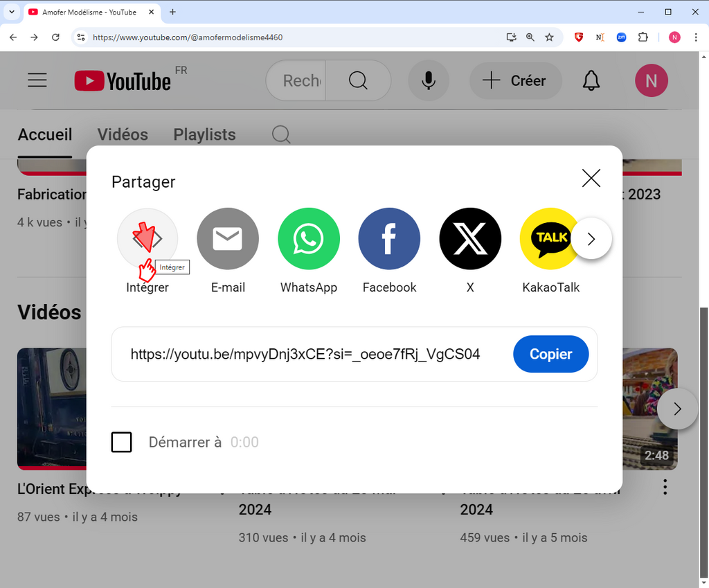
Task: Open the blue zm extension
Action: click(x=621, y=37)
